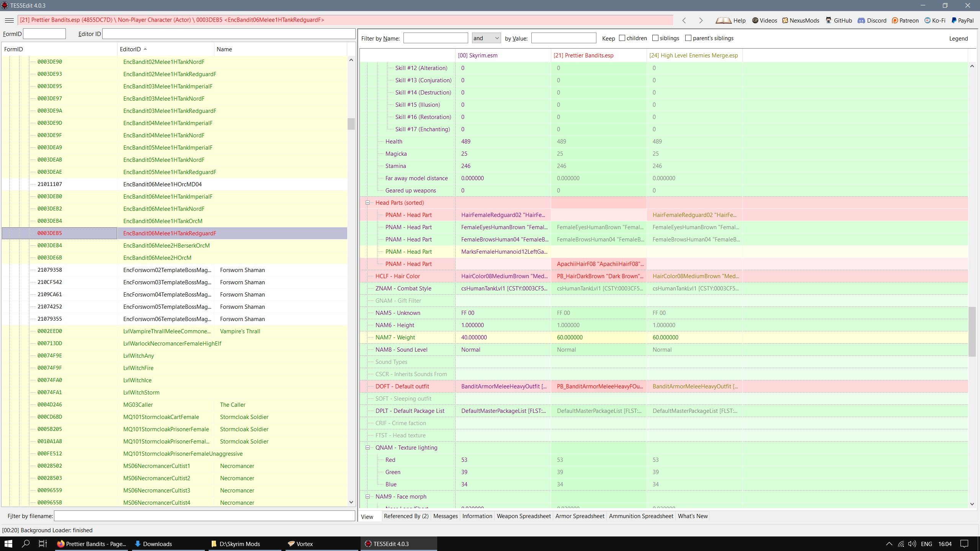
Task: Switch to the Ammunition Spreadsheet tab
Action: pos(641,516)
